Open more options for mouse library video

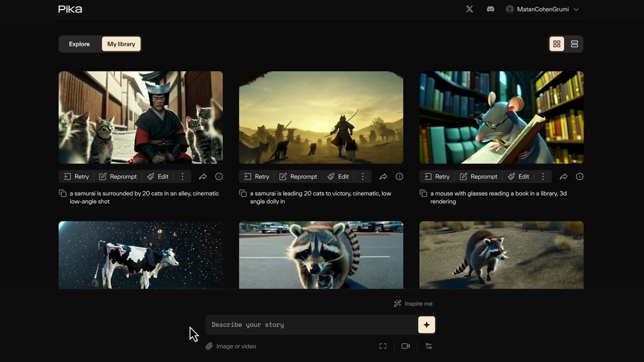tap(543, 176)
